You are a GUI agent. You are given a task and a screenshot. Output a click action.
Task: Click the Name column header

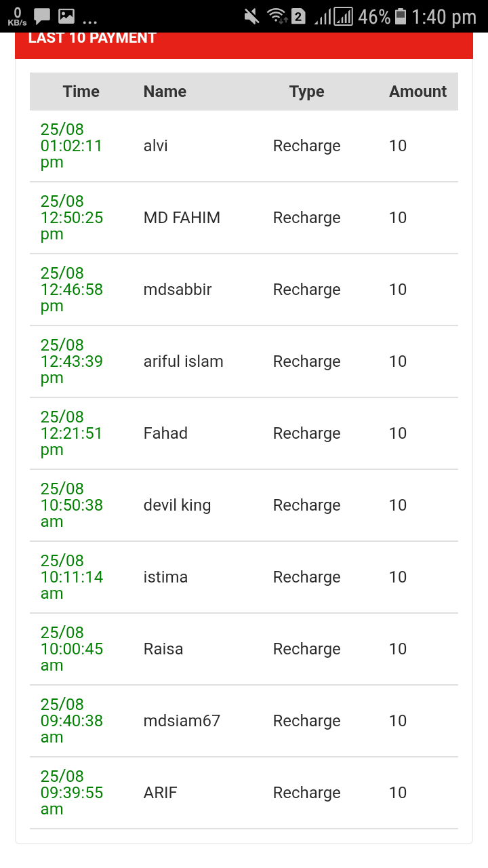coord(165,92)
